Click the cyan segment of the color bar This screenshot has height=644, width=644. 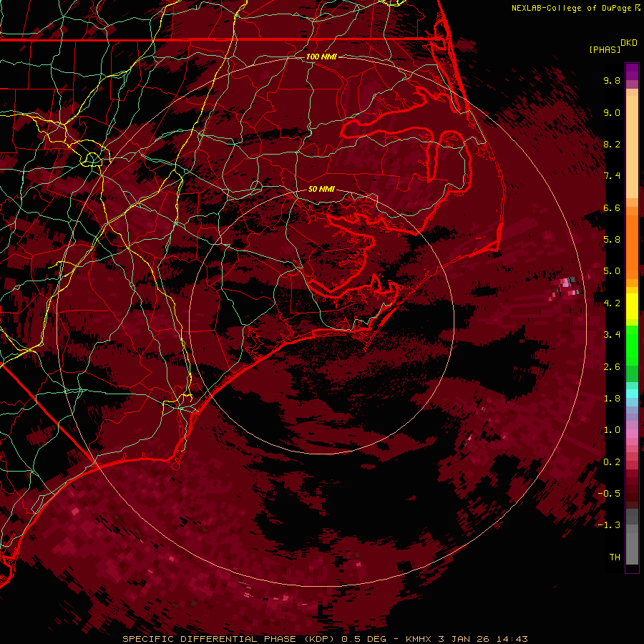(x=632, y=394)
